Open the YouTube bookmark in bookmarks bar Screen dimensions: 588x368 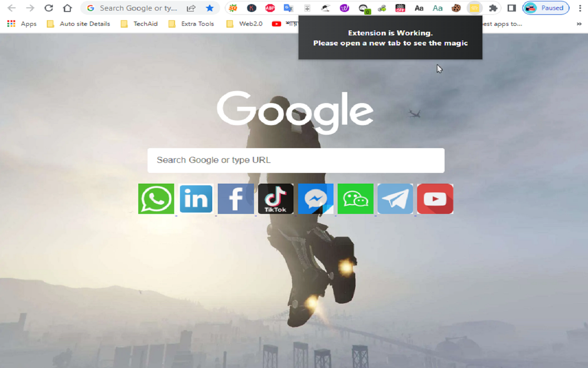[285, 24]
